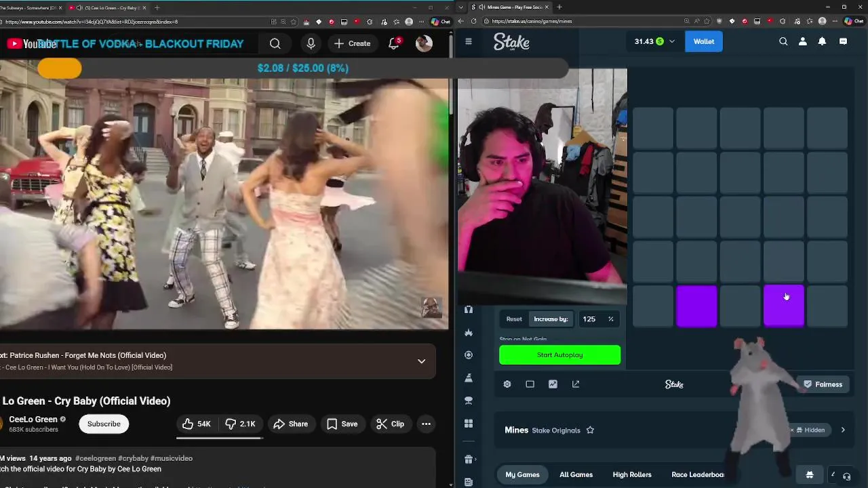This screenshot has width=868, height=488.
Task: Open the Fairness button
Action: [x=822, y=384]
